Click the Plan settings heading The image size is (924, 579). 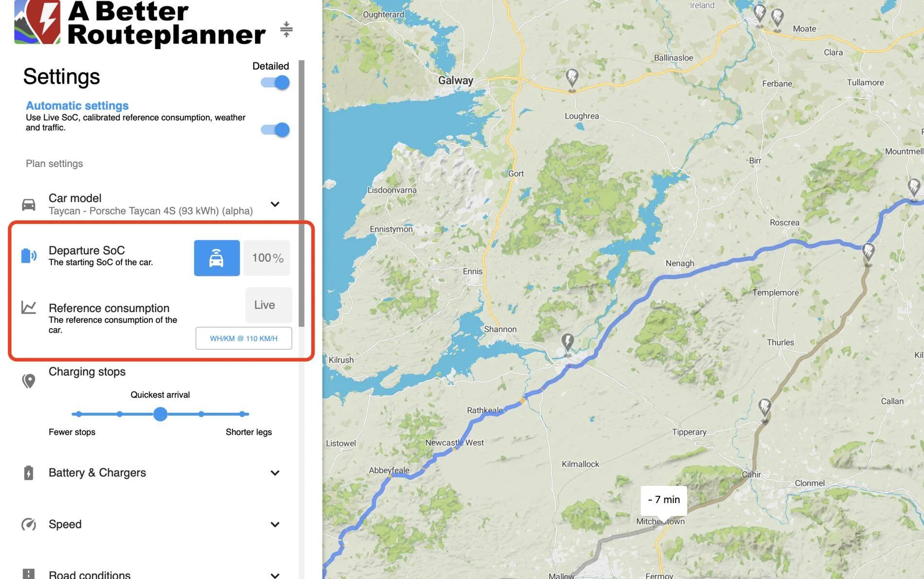pos(54,164)
